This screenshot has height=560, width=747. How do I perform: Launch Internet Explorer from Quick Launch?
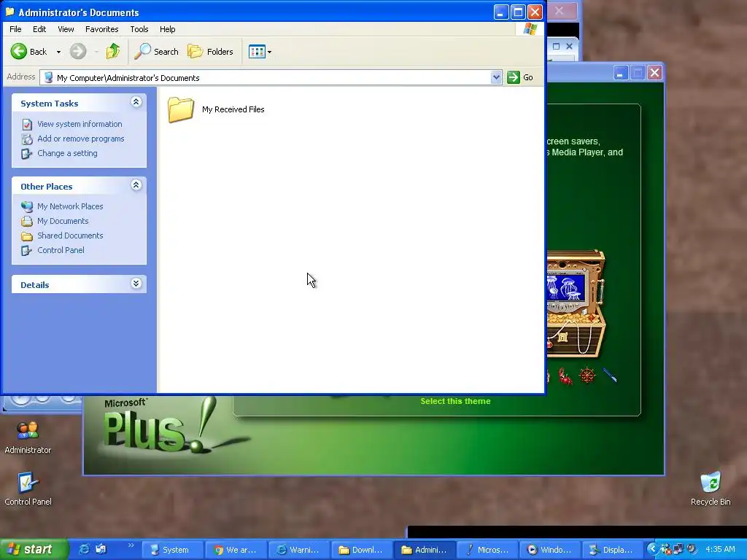coord(84,549)
